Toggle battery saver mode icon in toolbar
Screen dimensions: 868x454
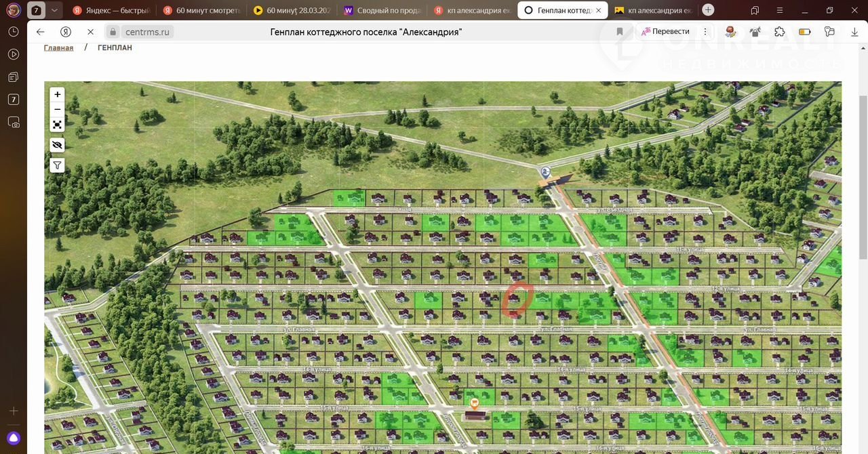pos(805,32)
